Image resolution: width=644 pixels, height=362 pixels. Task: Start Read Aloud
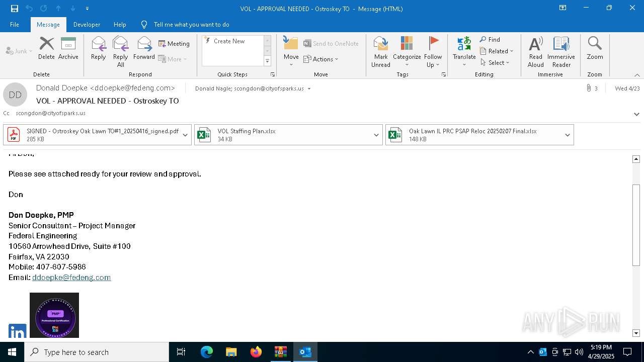[536, 52]
